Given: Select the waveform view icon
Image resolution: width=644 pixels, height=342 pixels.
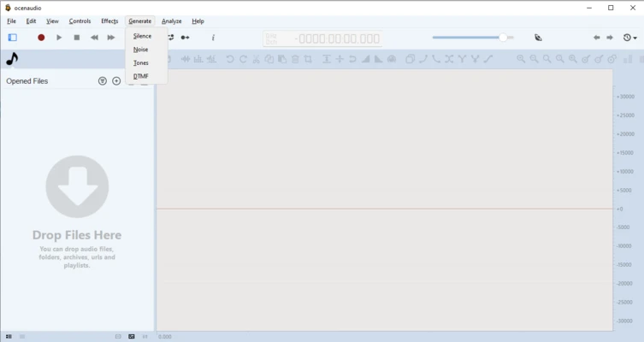Looking at the screenshot, I should [186, 59].
